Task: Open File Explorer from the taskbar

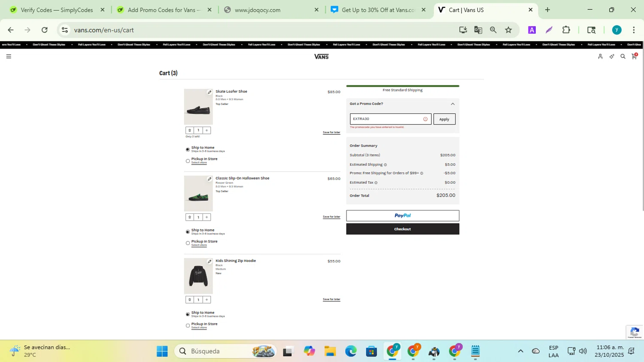Action: (330, 351)
